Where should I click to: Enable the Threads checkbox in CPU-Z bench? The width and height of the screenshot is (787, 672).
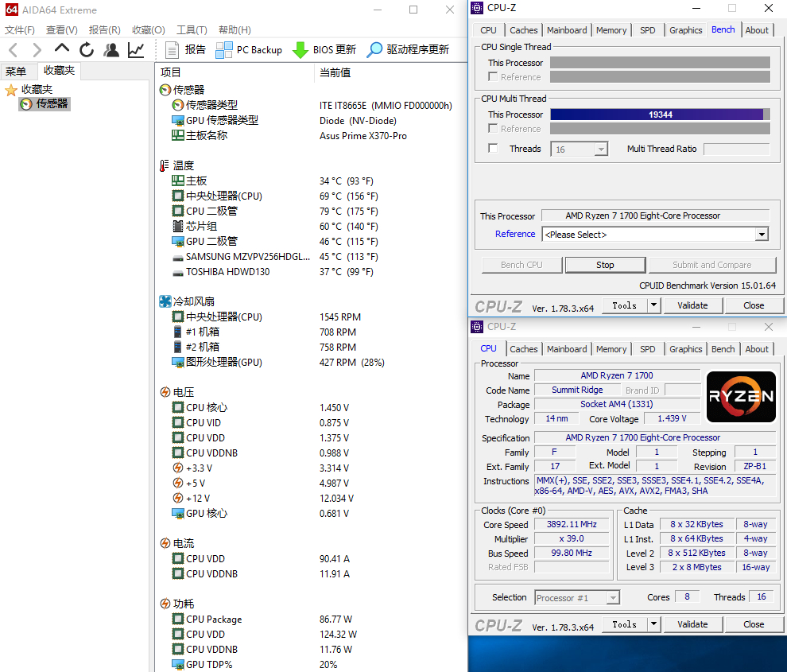point(493,149)
